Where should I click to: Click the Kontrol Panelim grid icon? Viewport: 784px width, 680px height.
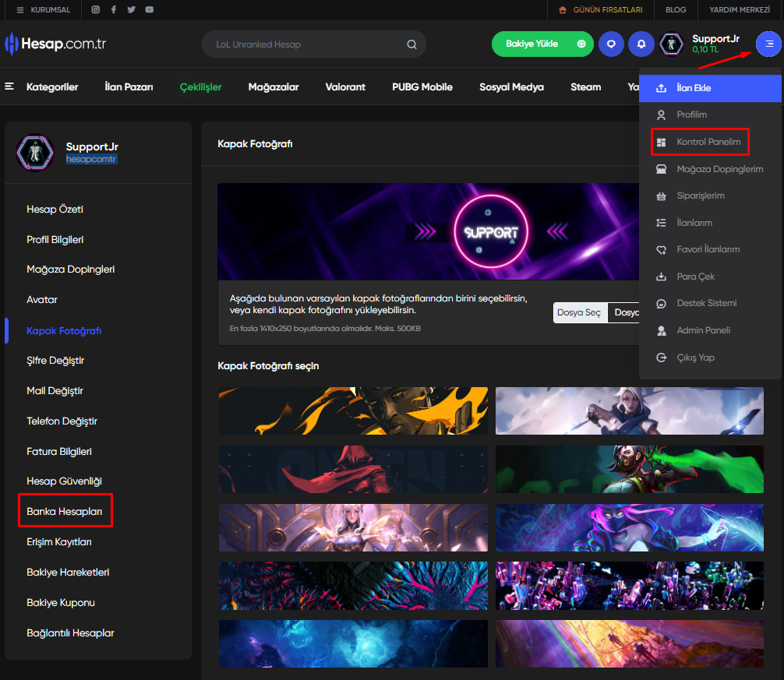[661, 143]
